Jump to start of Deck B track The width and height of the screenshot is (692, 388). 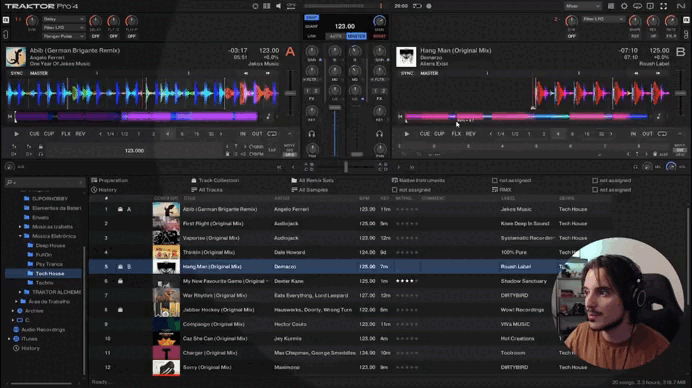400,117
